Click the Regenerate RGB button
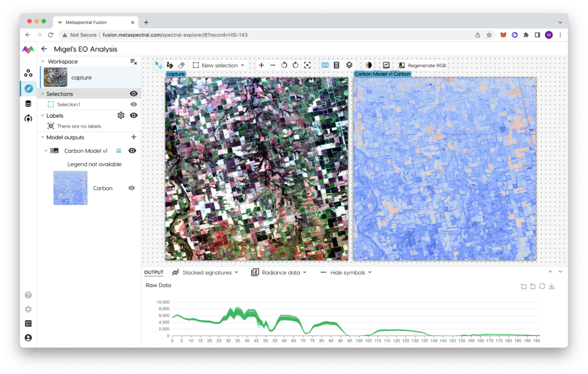 [x=422, y=65]
